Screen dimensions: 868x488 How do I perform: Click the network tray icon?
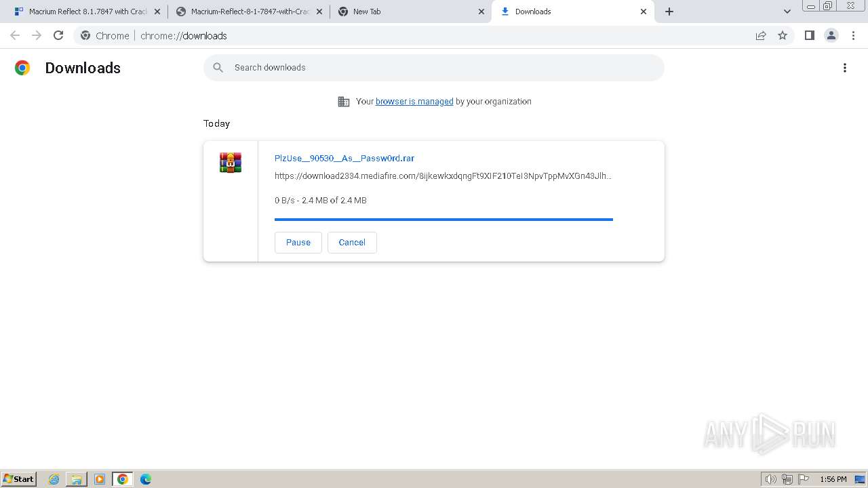(787, 479)
